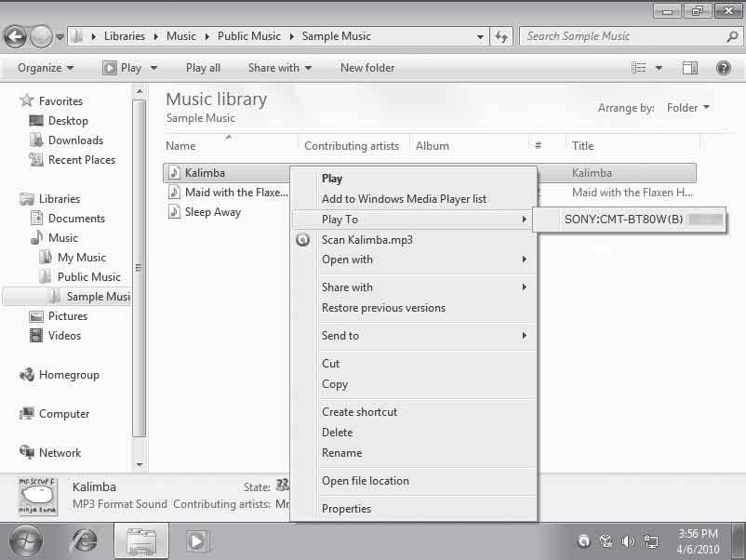Click New folder in the toolbar
The height and width of the screenshot is (560, 746).
[367, 68]
